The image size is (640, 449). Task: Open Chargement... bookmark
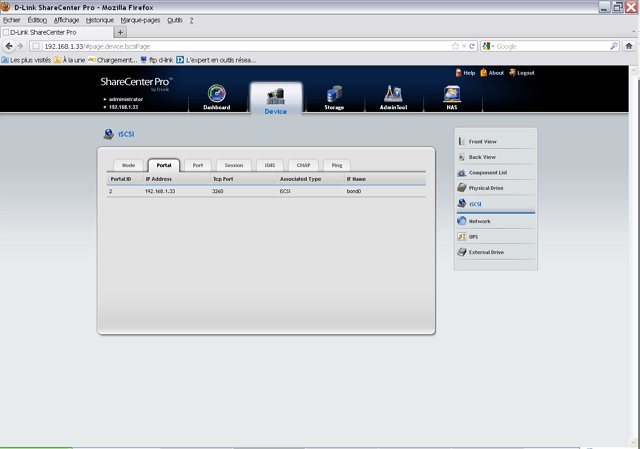tap(113, 60)
